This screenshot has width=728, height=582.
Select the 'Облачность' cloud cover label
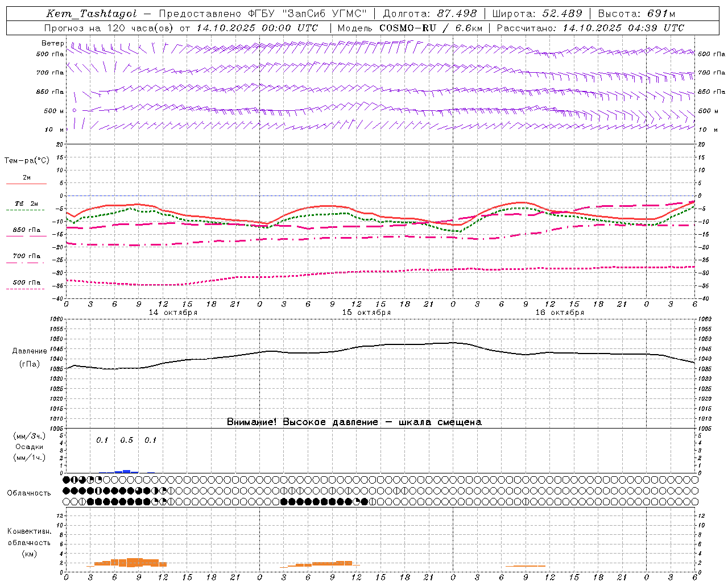coord(29,493)
